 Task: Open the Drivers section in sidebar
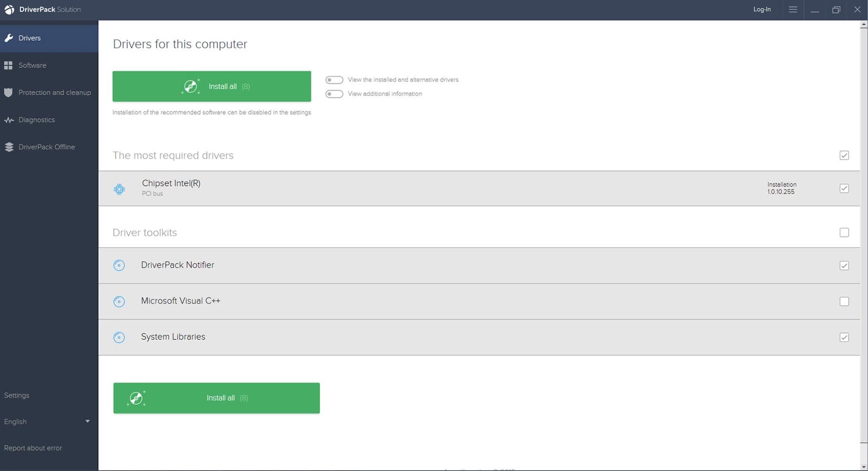coord(49,38)
